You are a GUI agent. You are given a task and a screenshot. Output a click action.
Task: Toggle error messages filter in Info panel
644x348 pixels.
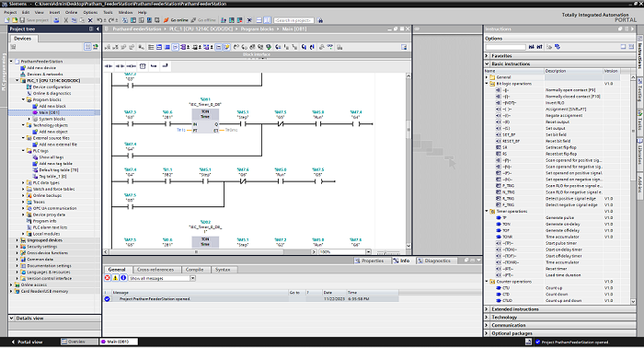[x=108, y=278]
